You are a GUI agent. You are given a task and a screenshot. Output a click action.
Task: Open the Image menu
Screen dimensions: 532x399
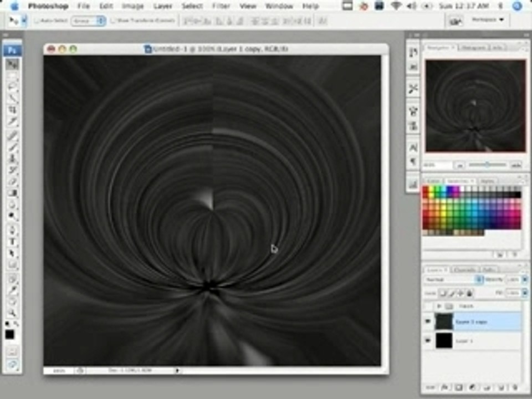pyautogui.click(x=132, y=6)
